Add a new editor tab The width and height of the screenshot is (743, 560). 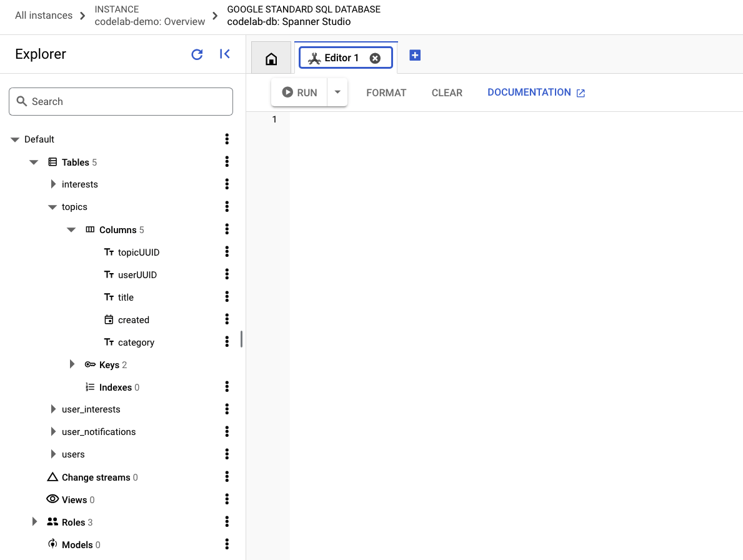pyautogui.click(x=415, y=56)
